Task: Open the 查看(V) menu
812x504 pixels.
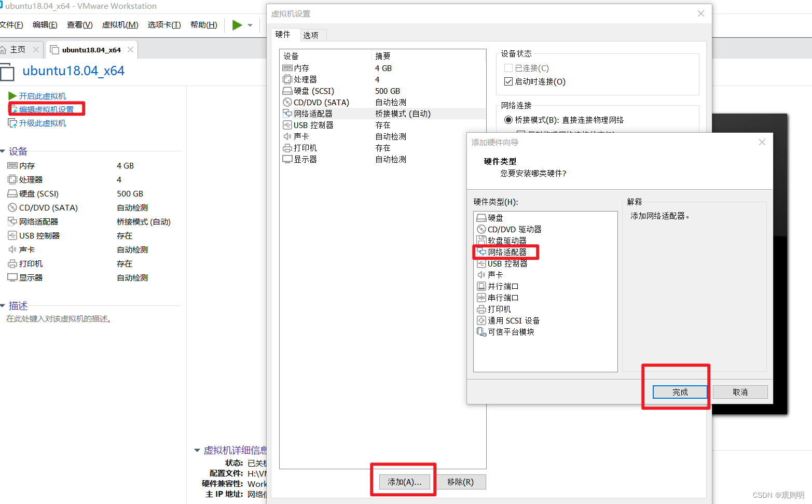Action: coord(80,25)
